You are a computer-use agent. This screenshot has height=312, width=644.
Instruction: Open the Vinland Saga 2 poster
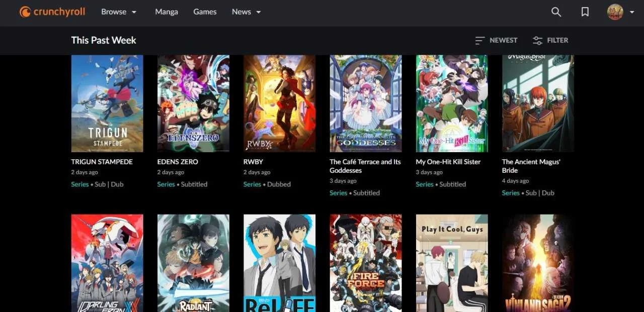click(x=538, y=263)
